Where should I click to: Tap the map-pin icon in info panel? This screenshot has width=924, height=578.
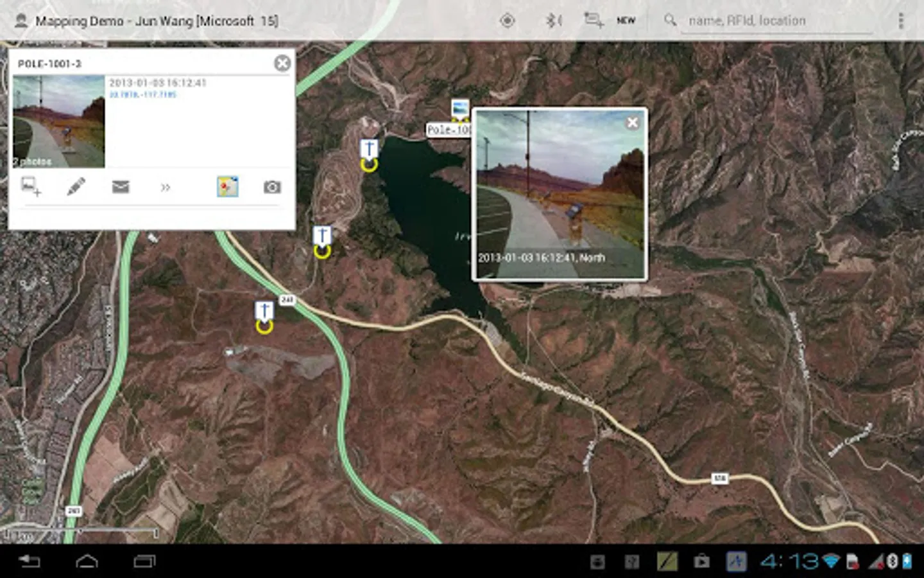[227, 187]
